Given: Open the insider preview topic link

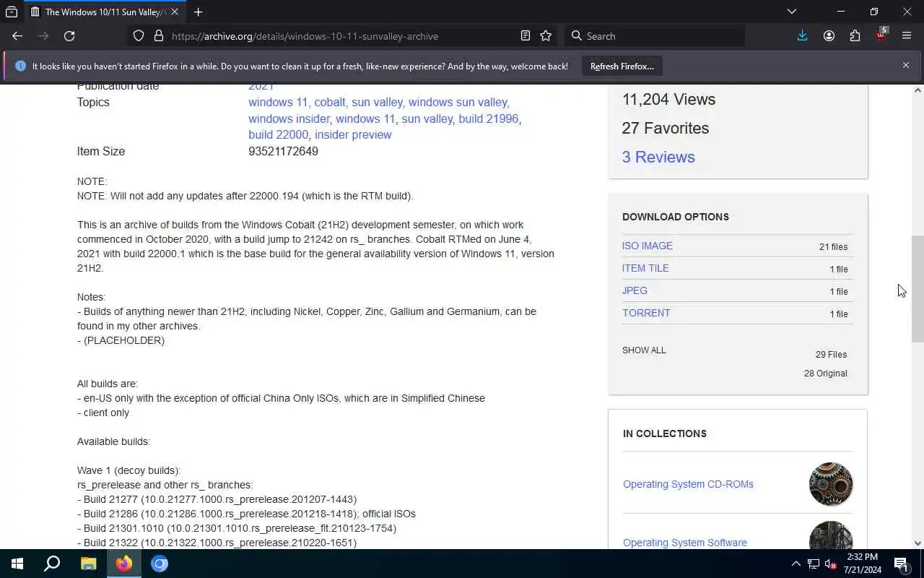Looking at the screenshot, I should [x=353, y=134].
